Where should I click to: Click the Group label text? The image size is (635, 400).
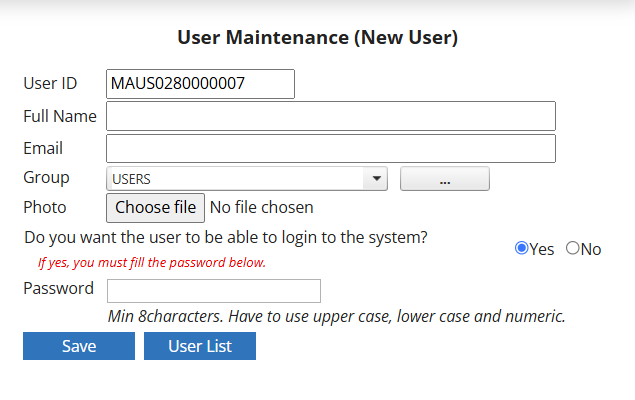[46, 177]
